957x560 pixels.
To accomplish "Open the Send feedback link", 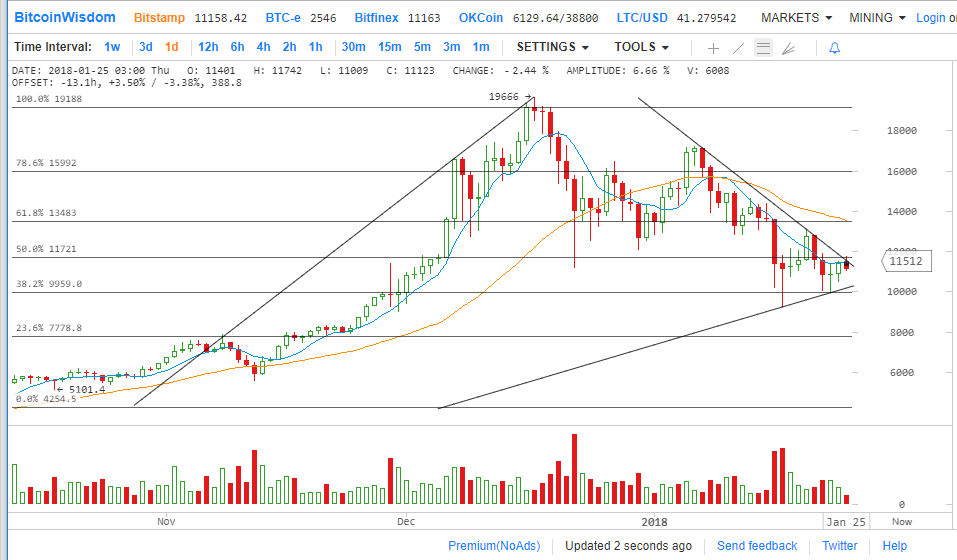I will [757, 546].
